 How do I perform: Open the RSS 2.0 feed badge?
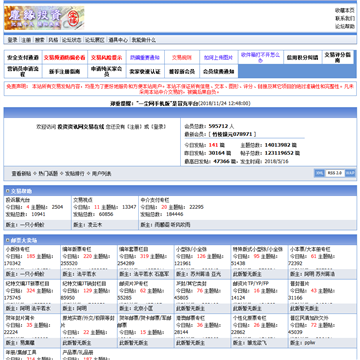pos(334,173)
